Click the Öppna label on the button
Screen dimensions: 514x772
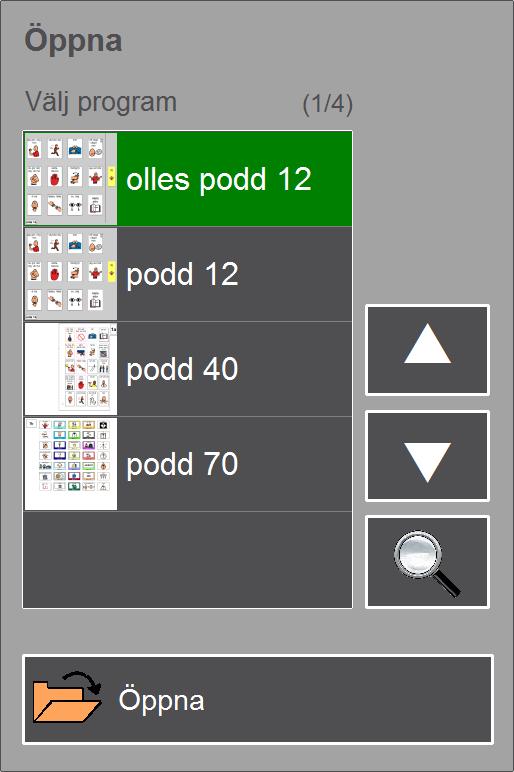coord(161,701)
